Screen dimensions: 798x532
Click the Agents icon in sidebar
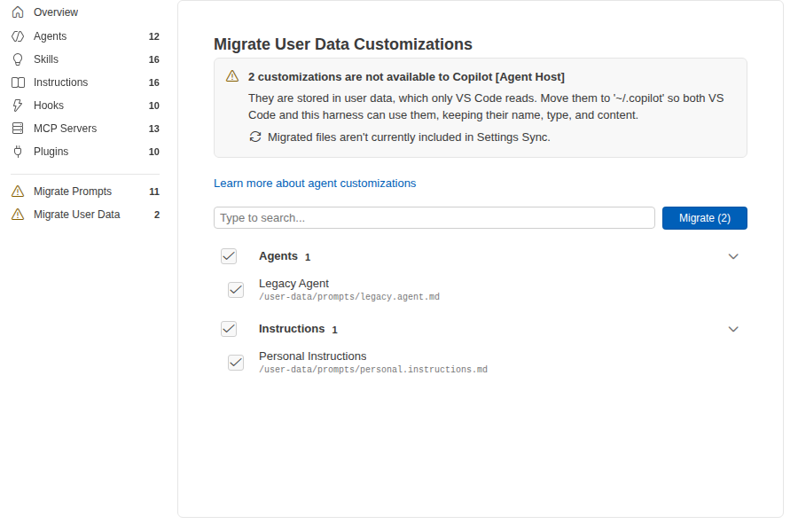point(18,36)
